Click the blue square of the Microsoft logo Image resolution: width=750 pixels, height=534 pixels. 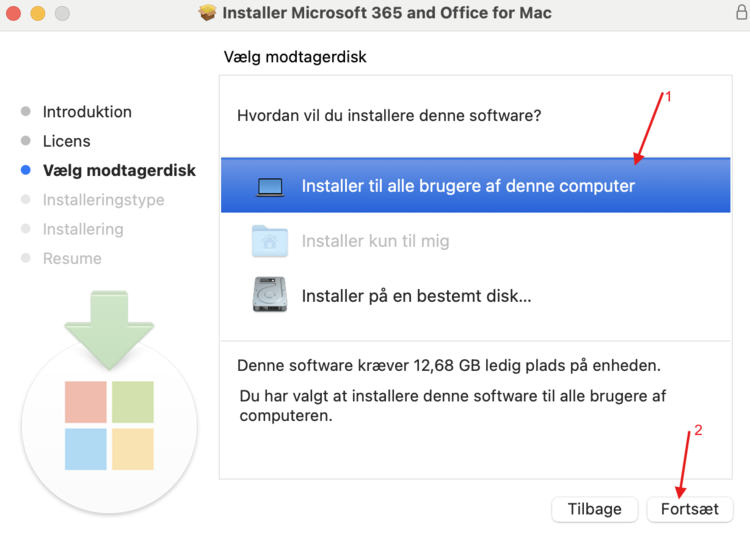point(85,449)
